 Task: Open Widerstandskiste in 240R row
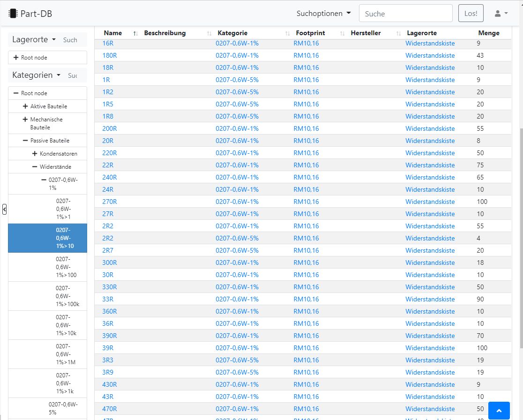(x=430, y=177)
